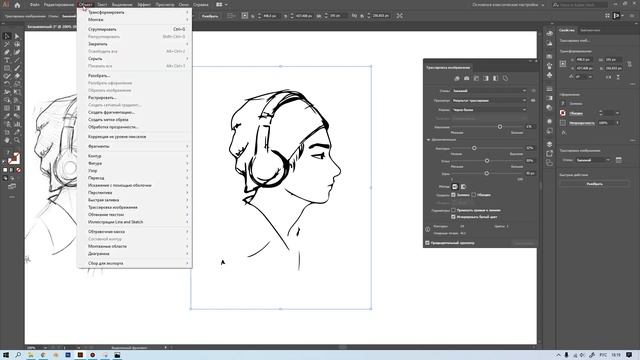The image size is (640, 360).
Task: Click the reference point icon in Transform
Action: (563, 64)
